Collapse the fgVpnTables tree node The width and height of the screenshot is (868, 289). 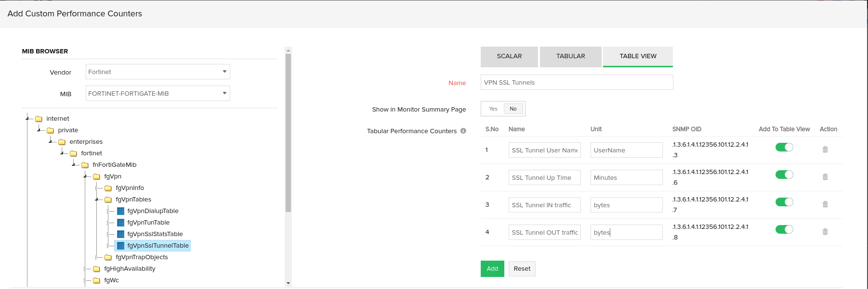coord(97,199)
